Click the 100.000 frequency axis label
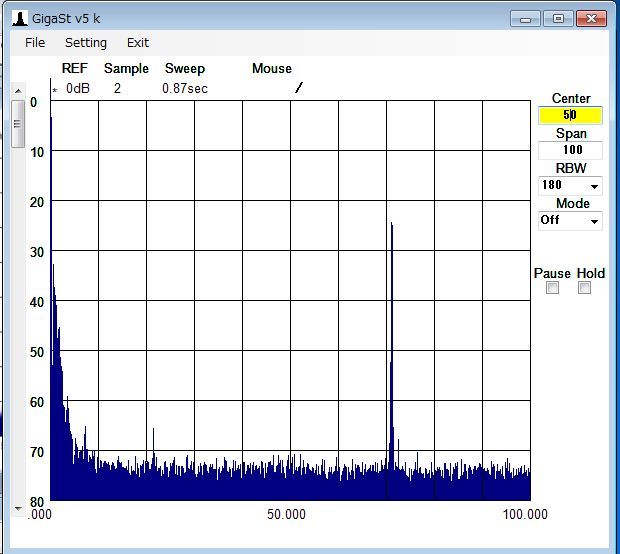620x554 pixels. pyautogui.click(x=525, y=514)
